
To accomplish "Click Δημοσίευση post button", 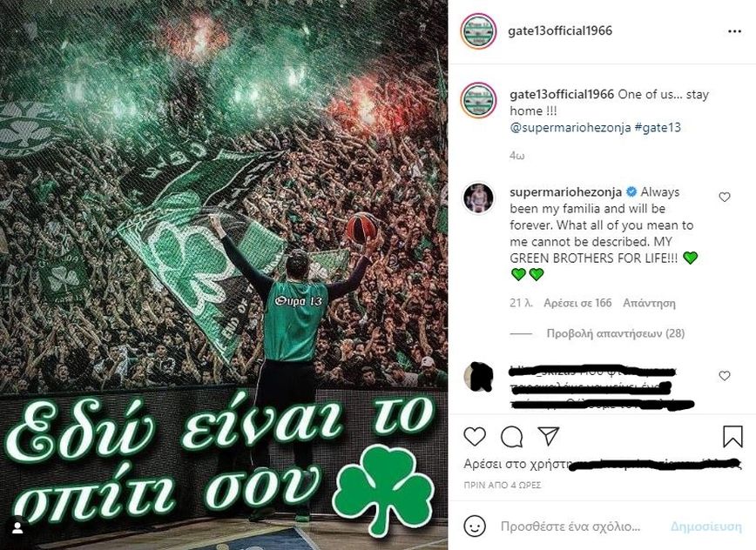I will 706,527.
